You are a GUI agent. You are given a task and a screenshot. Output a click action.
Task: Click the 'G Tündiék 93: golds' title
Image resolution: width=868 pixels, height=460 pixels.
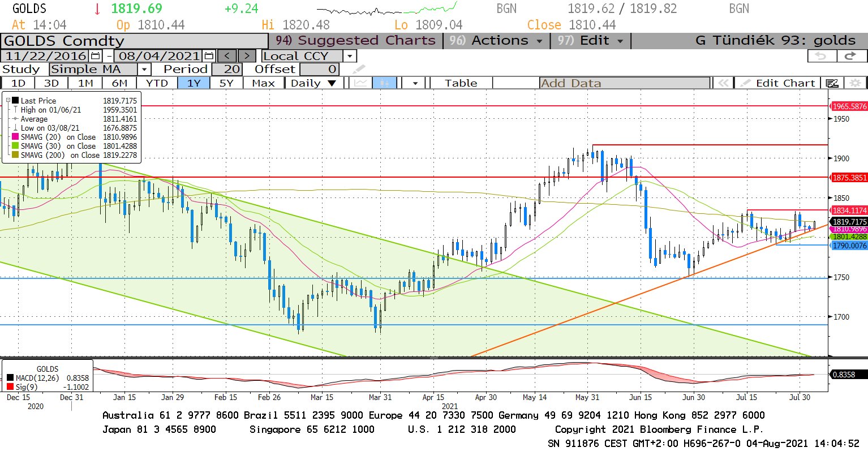pos(775,41)
